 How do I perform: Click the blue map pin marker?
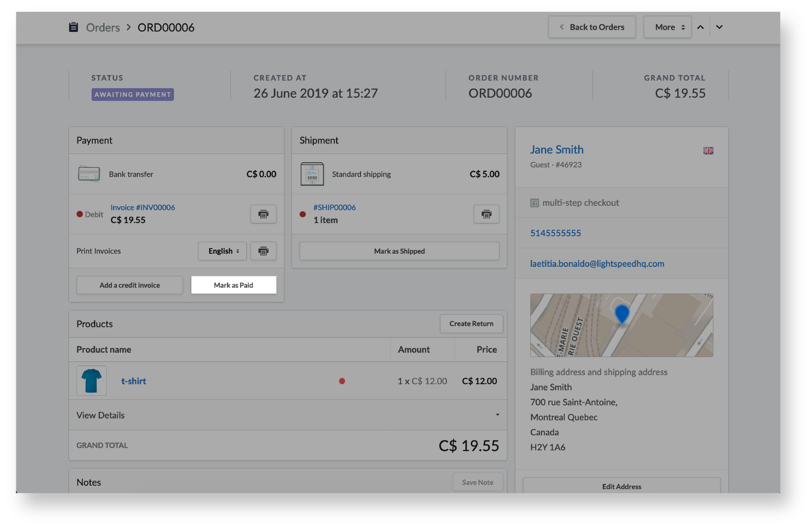(622, 314)
